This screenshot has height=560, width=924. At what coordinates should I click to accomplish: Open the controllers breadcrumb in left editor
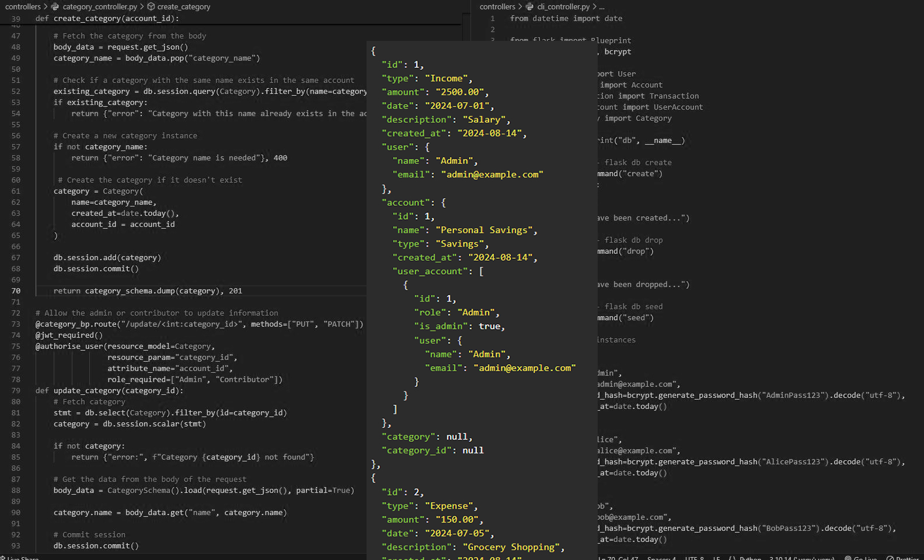click(23, 6)
